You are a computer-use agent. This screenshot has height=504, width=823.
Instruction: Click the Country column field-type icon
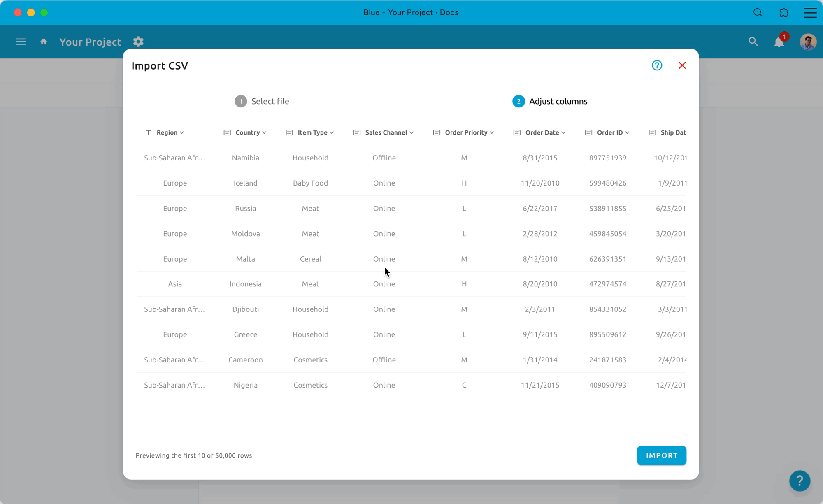click(x=227, y=132)
